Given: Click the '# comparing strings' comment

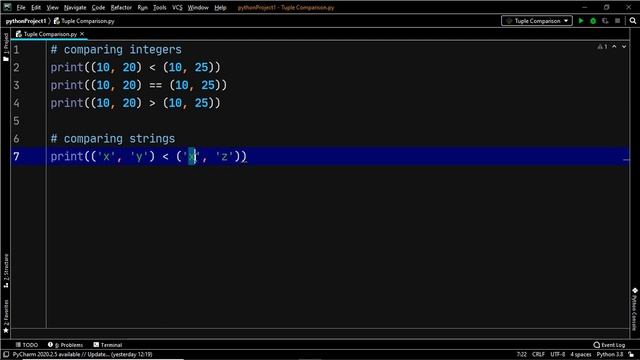Looking at the screenshot, I should (113, 139).
